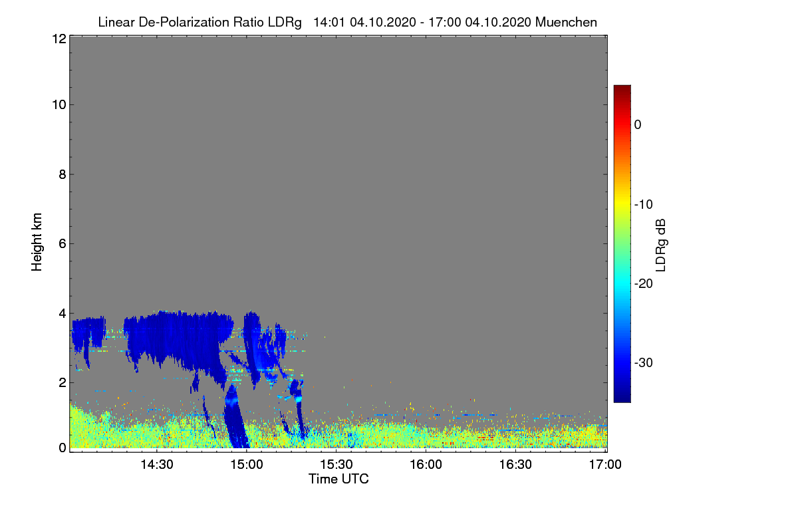Click the colorbar '0' dB tick label
The height and width of the screenshot is (532, 798).
coord(638,124)
